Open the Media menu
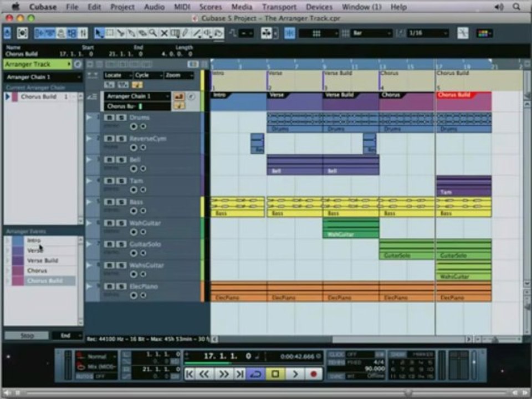 click(242, 7)
